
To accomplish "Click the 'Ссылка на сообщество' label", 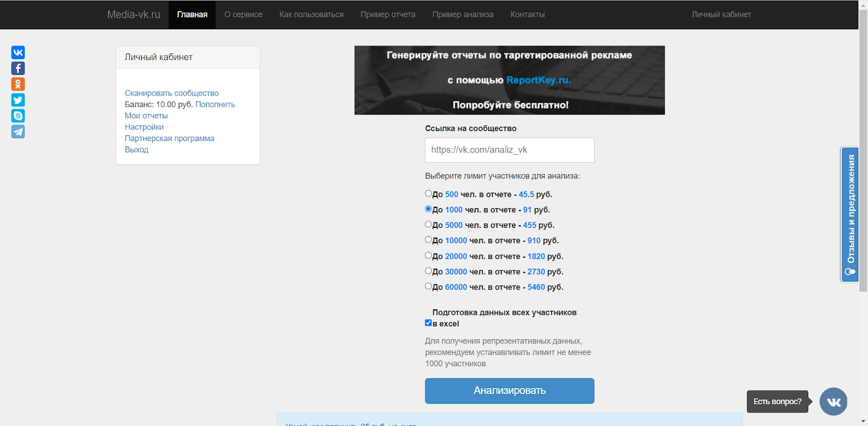I will tap(471, 129).
